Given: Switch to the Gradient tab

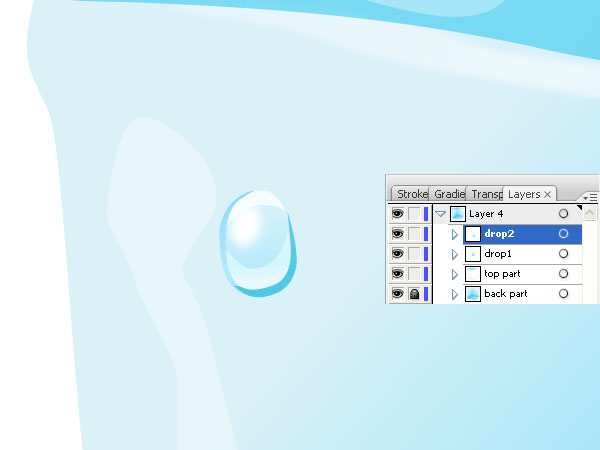Looking at the screenshot, I should point(448,194).
